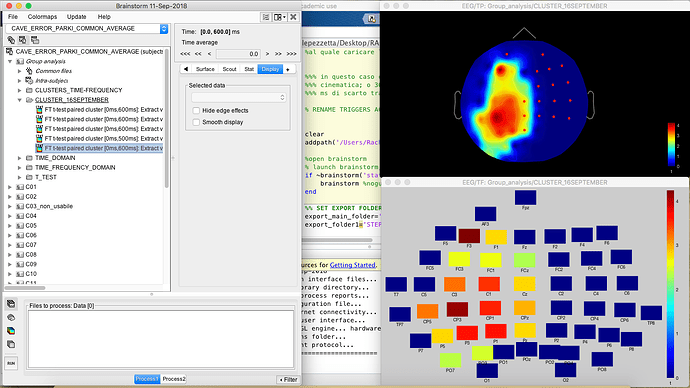Jump forward with >>> button
Image resolution: width=690 pixels, height=388 pixels.
point(291,54)
